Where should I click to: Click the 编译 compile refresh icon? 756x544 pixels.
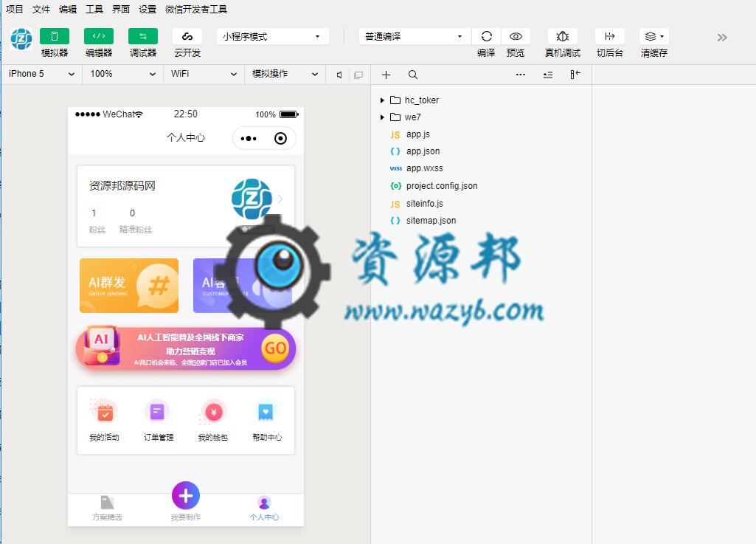pos(487,36)
